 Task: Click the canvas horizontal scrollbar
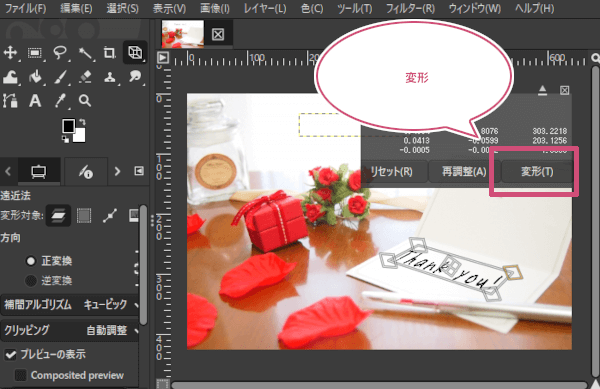[x=379, y=384]
